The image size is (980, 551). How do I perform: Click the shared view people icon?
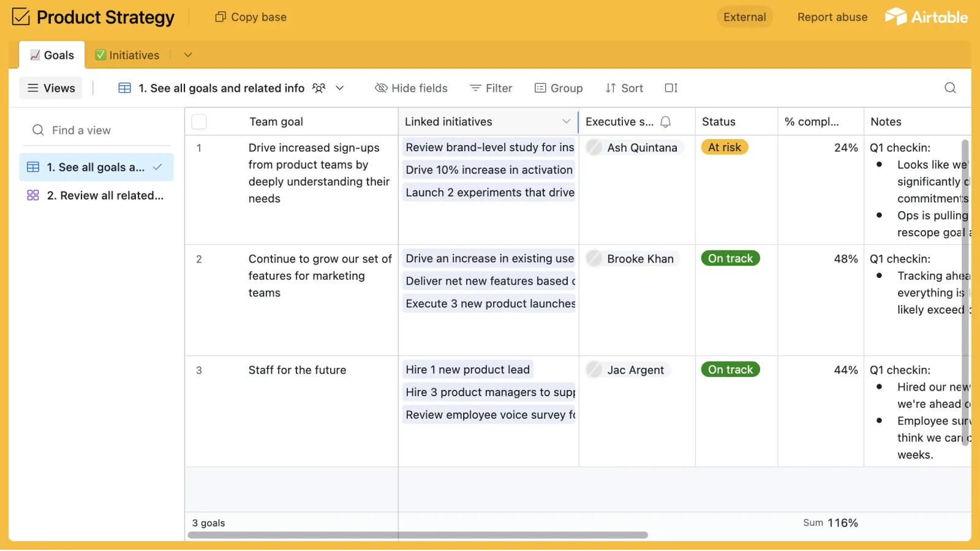tap(318, 88)
